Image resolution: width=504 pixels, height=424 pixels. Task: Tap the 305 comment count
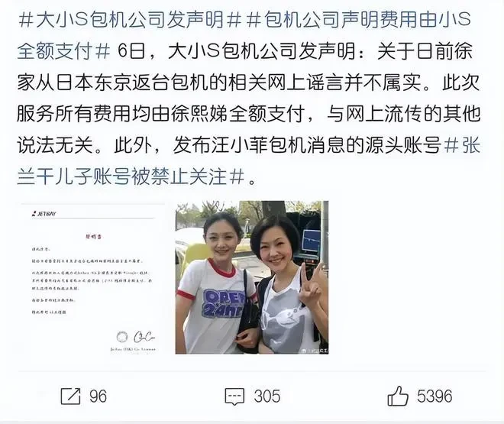267,396
